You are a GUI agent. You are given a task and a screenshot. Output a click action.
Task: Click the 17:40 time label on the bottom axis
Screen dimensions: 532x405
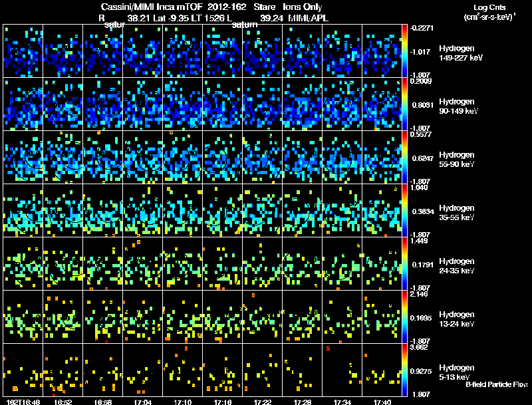382,402
